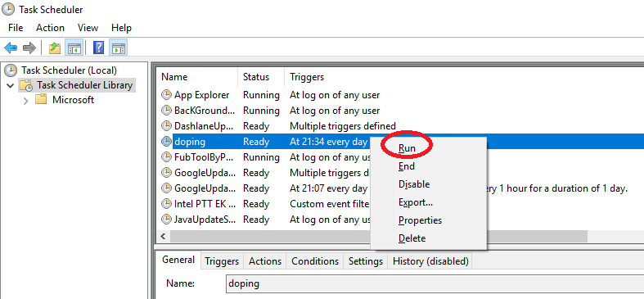Toggle the Show/Hide Action Pane icon
Screen dimensions: 644x299
tap(119, 48)
